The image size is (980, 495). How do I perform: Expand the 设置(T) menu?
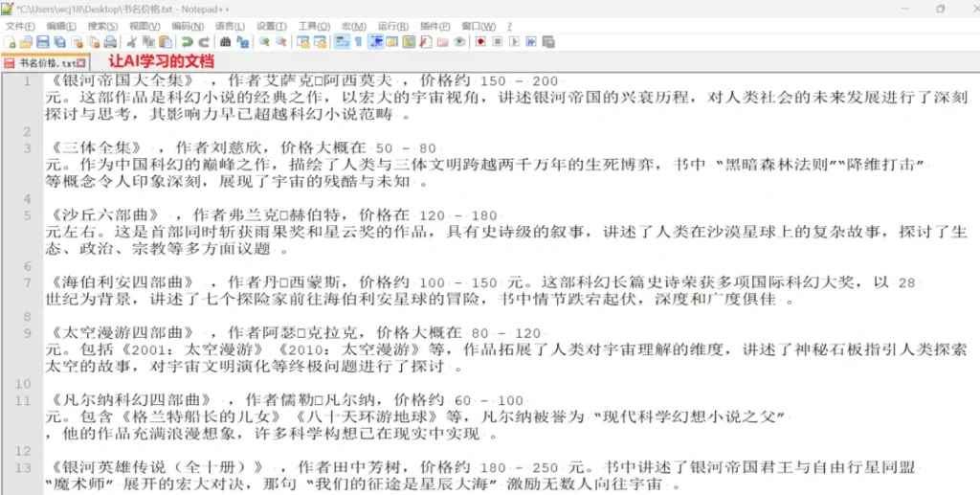coord(271,26)
